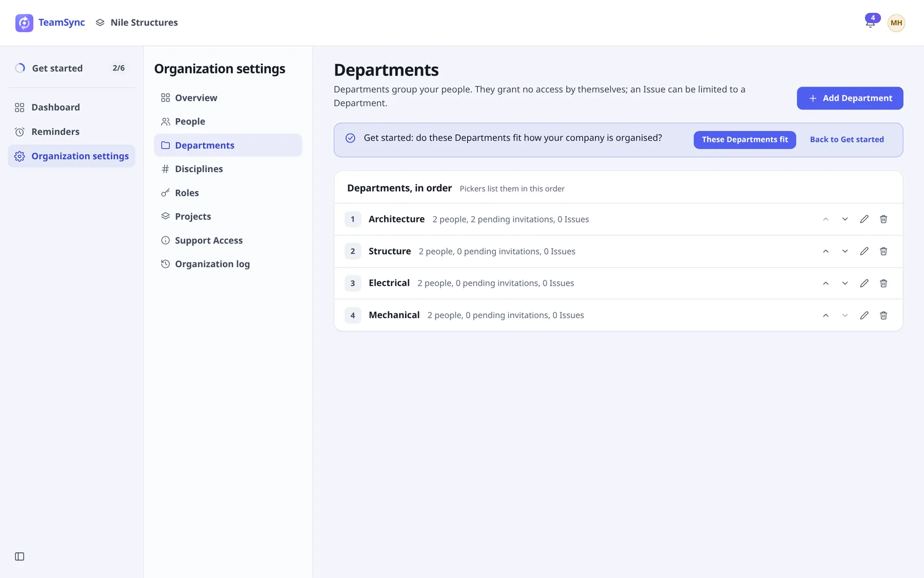Open Reminders in sidebar
Screen dimensions: 924x578
[x=72, y=132]
